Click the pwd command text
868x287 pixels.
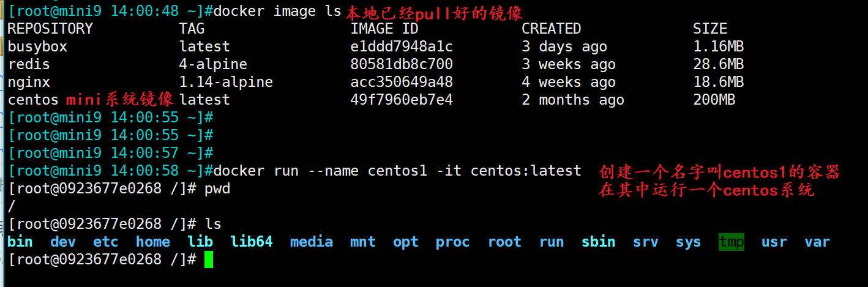pyautogui.click(x=217, y=188)
